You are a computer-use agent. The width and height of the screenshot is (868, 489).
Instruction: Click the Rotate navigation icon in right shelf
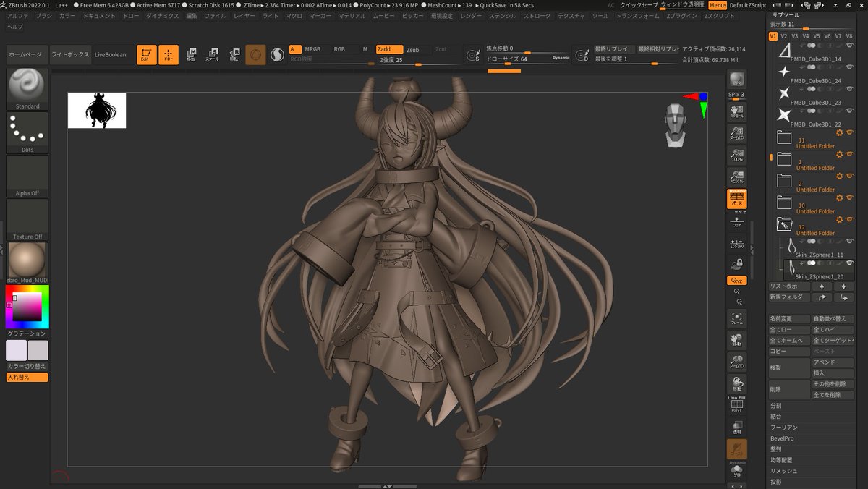pos(737,385)
